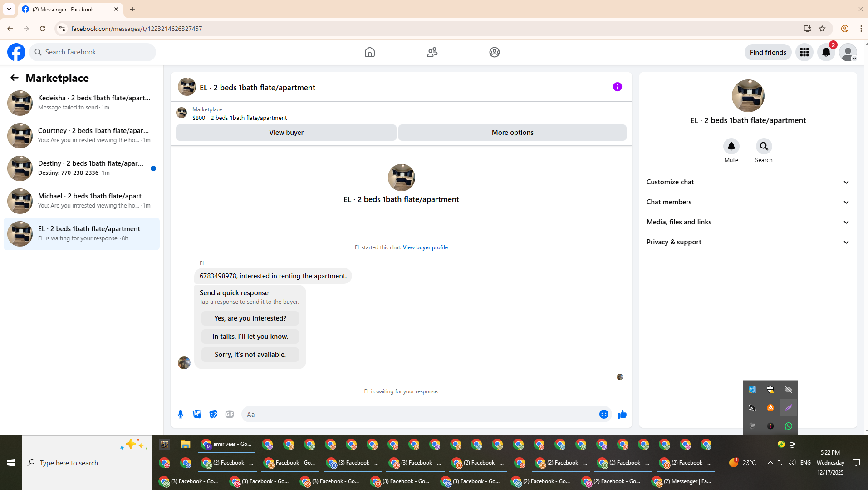Open the tab search dropdown arrow
Image resolution: width=868 pixels, height=490 pixels.
tap(9, 9)
